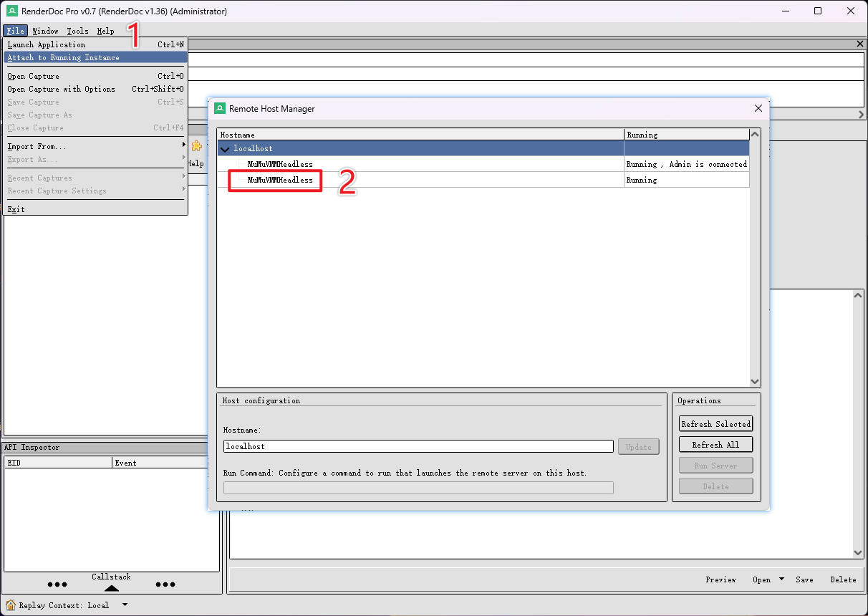Click the Open capture button

(x=761, y=579)
